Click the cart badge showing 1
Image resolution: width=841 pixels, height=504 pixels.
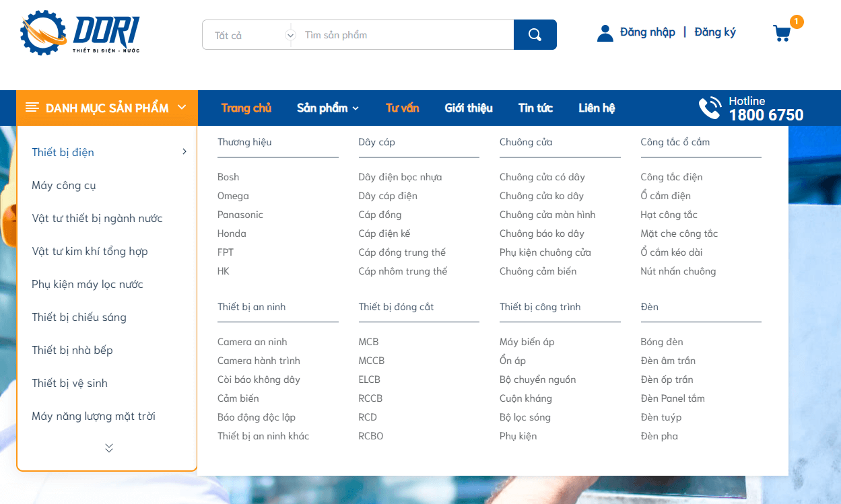pos(797,22)
